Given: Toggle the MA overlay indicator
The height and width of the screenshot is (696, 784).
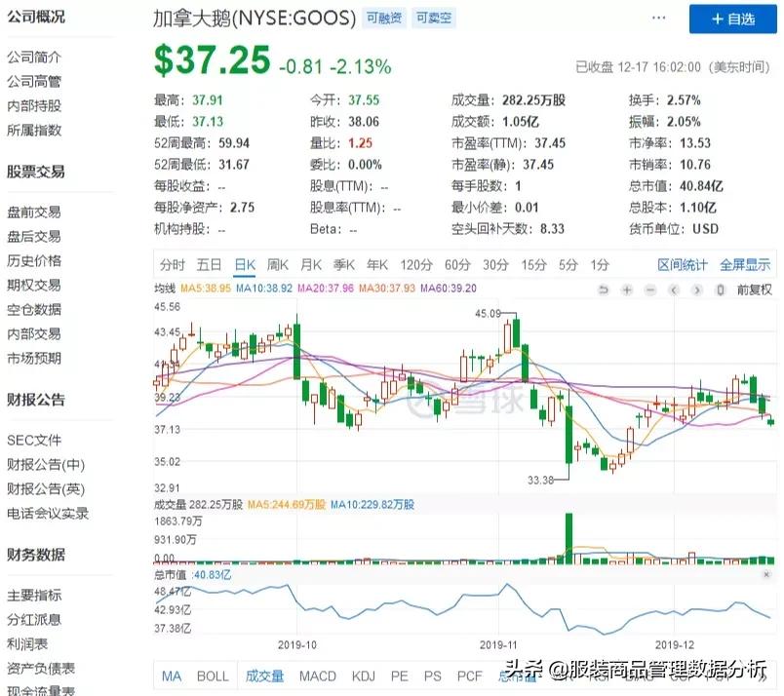Looking at the screenshot, I should pyautogui.click(x=172, y=677).
